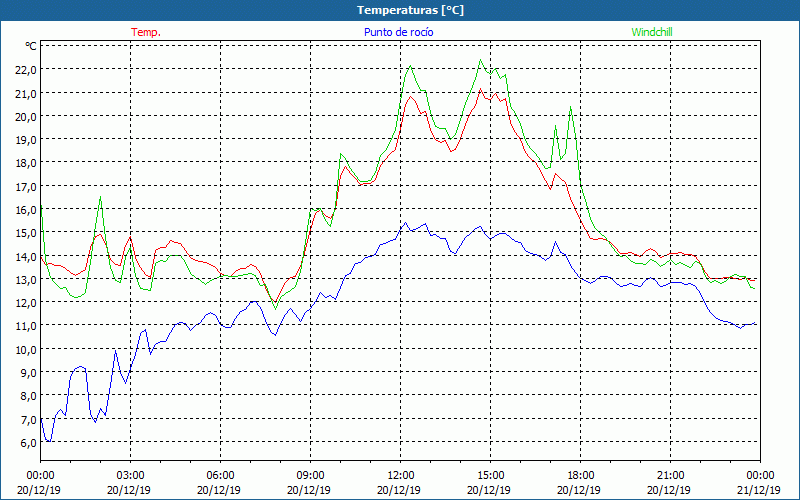Viewport: 800px width, 500px height.
Task: Click the '15:00' time axis label
Action: (490, 476)
